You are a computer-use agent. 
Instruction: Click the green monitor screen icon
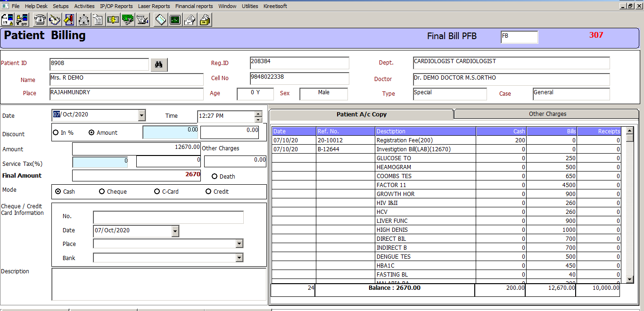tap(175, 20)
